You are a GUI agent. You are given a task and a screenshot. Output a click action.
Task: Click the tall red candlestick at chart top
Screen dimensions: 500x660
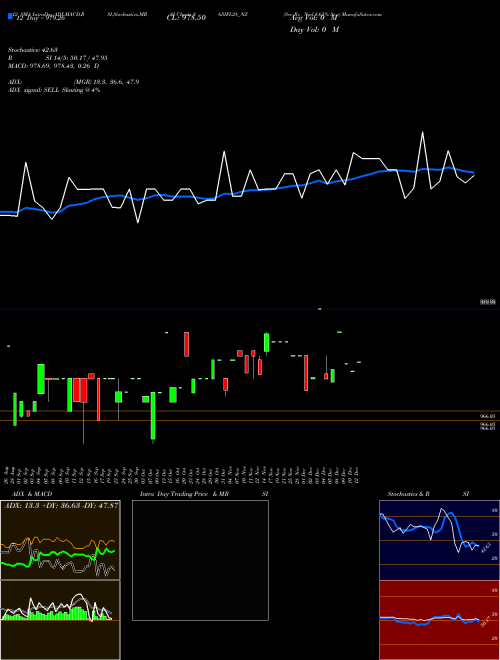(x=186, y=344)
